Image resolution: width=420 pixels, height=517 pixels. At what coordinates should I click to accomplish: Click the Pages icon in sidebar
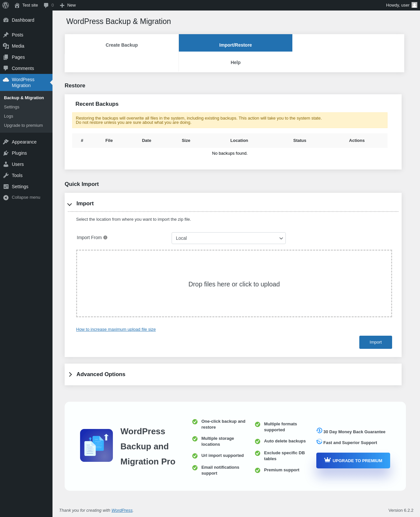click(x=6, y=57)
